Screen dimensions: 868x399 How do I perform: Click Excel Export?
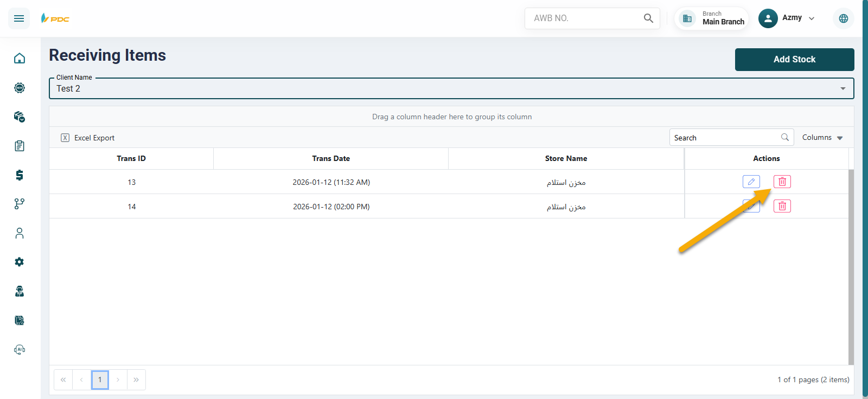[88, 138]
